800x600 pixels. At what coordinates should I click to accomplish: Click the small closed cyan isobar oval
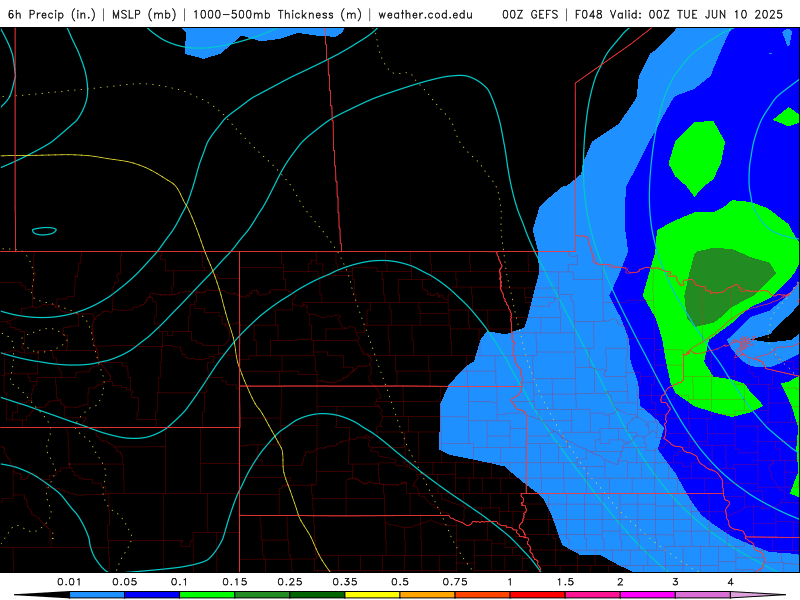(x=44, y=231)
